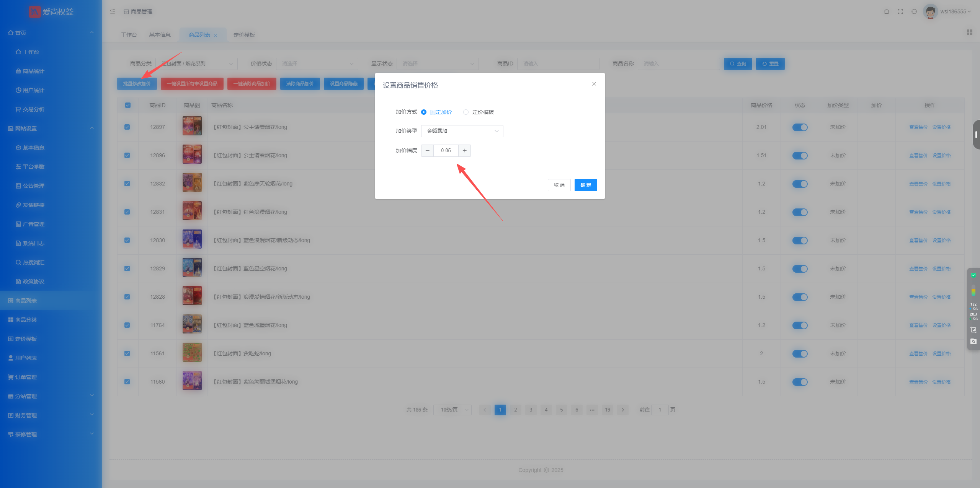Image resolution: width=980 pixels, height=488 pixels.
Task: Click the grid icon at tabs bar right
Action: point(969,32)
